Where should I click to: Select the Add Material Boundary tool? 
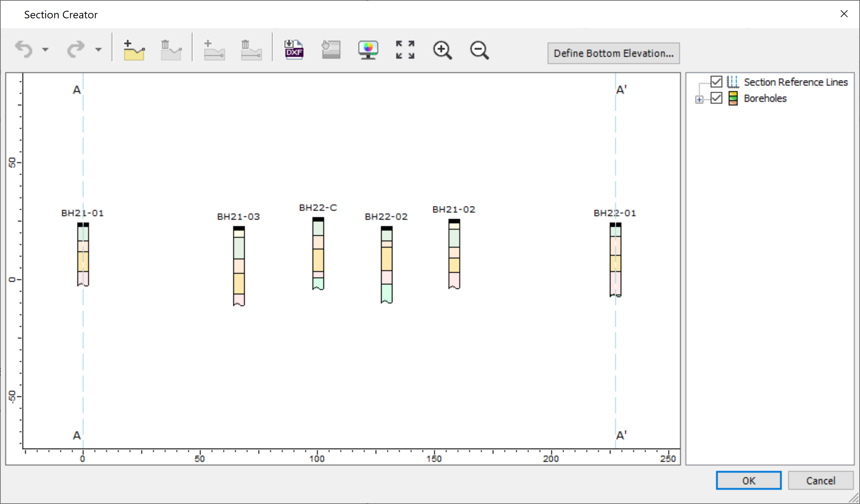tap(134, 50)
